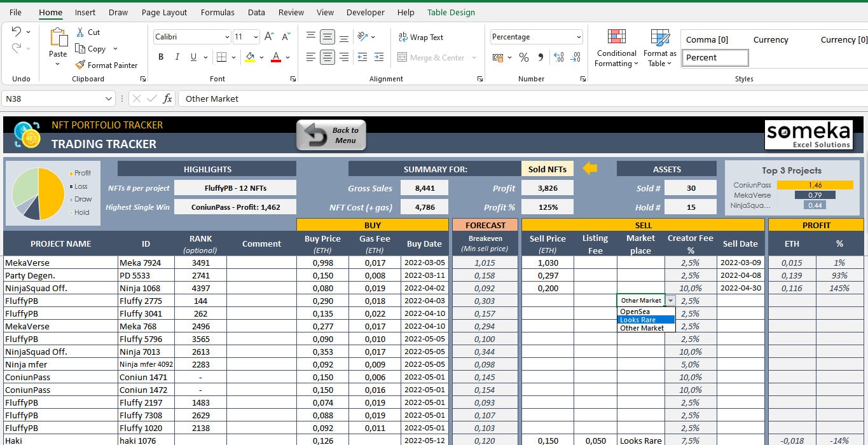Toggle Wrap Text for the selection

[420, 37]
